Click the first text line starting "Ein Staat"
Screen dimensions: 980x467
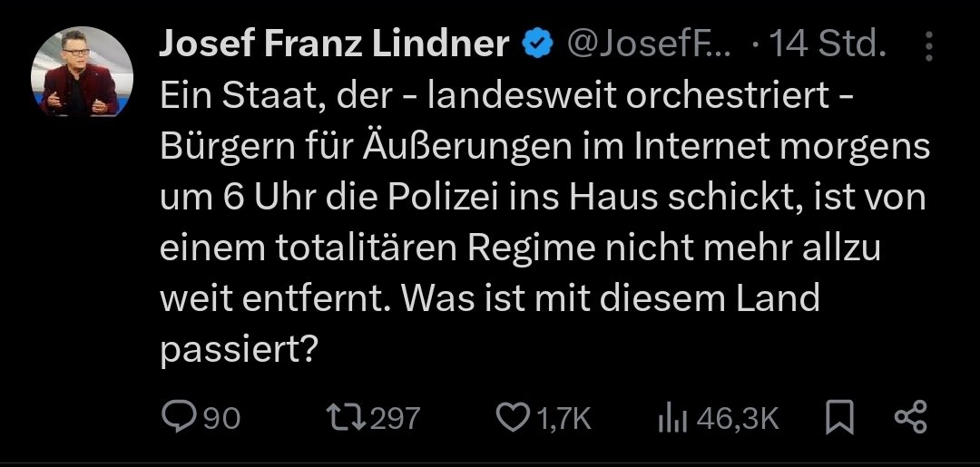click(x=505, y=93)
